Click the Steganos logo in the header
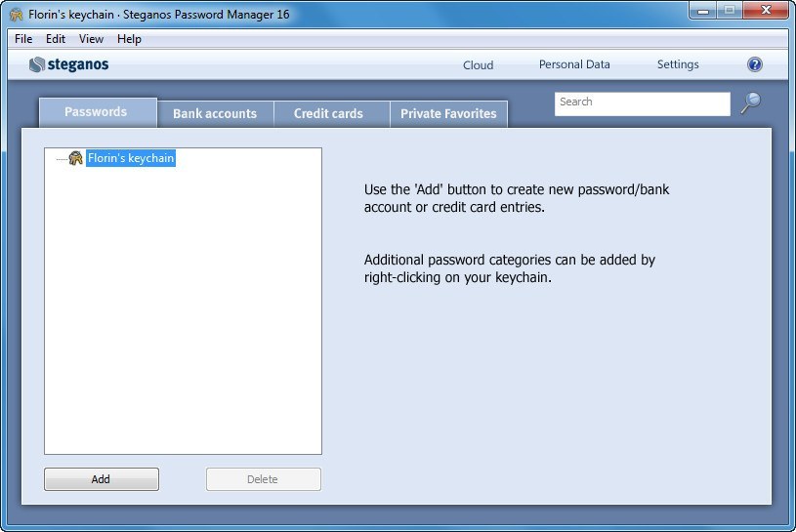The width and height of the screenshot is (796, 532). tap(68, 64)
